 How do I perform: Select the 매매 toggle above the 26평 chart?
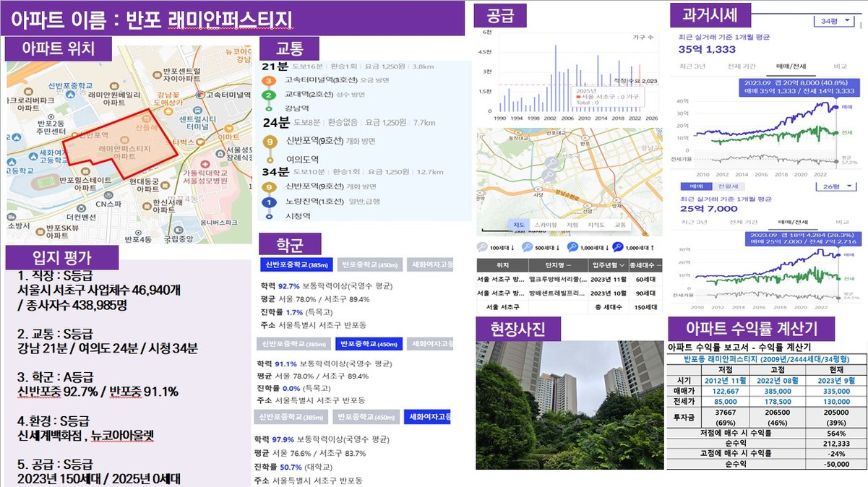(697, 186)
